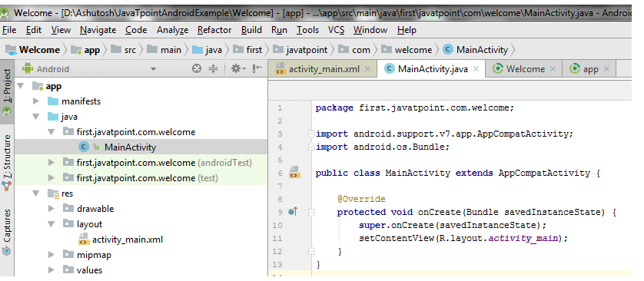Open the Build menu
644x281 pixels.
tap(251, 30)
